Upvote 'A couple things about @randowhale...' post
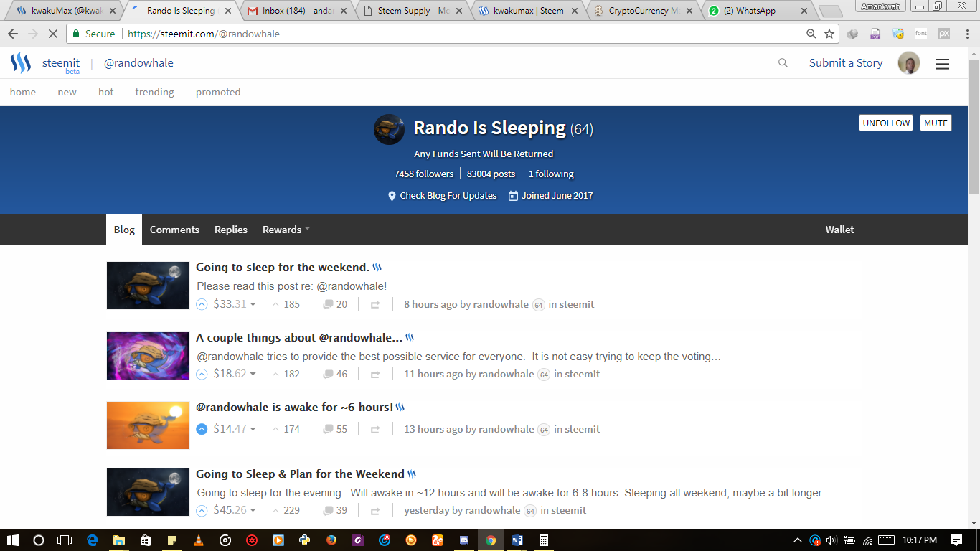Viewport: 980px width, 551px height. click(x=202, y=374)
